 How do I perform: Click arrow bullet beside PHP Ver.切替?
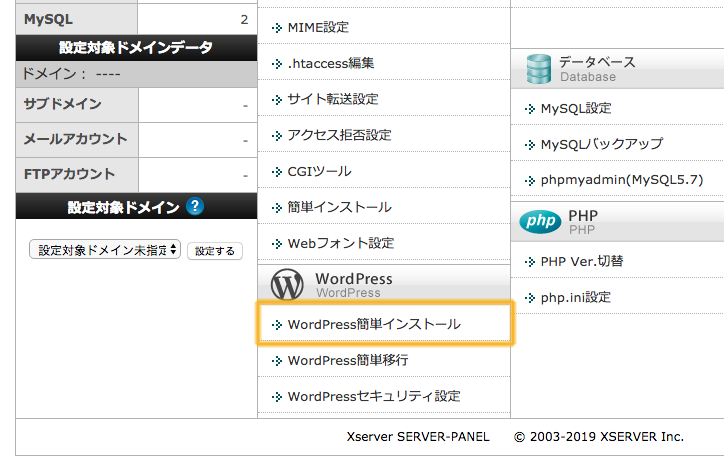[x=530, y=262]
